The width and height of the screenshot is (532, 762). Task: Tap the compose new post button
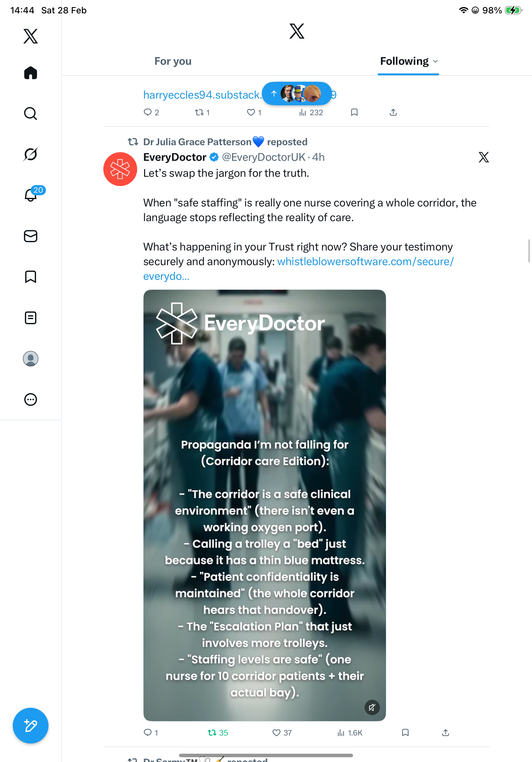pyautogui.click(x=31, y=726)
